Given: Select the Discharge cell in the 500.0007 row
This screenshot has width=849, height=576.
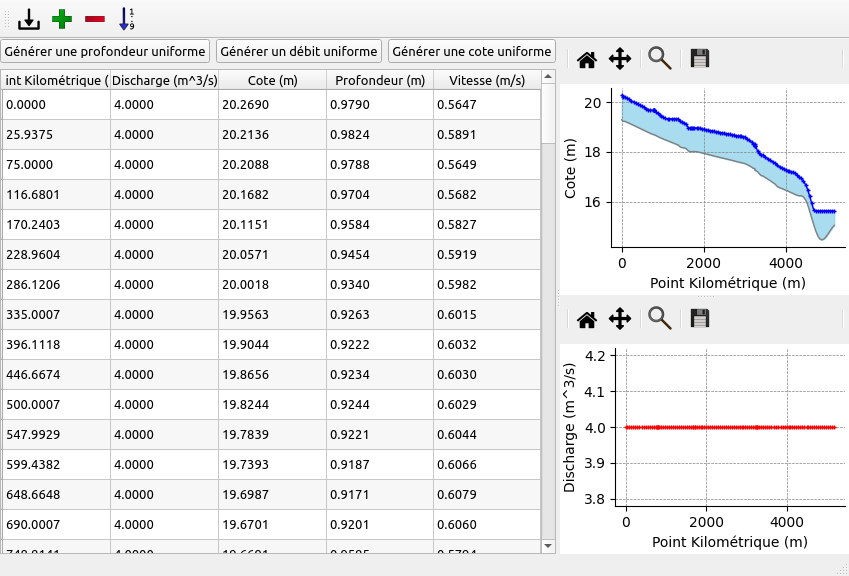Looking at the screenshot, I should tap(164, 404).
